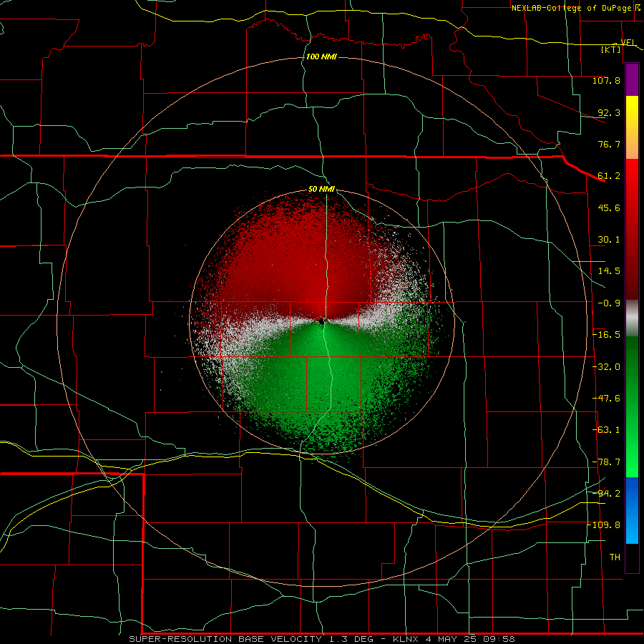Select the 61.2 scale value

(x=609, y=176)
